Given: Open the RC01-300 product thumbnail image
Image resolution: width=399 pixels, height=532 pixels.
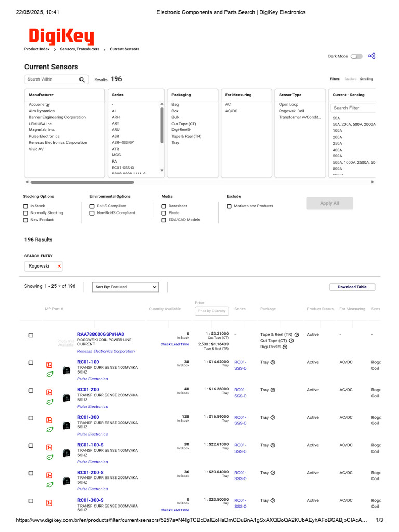Looking at the screenshot, I should [66, 425].
